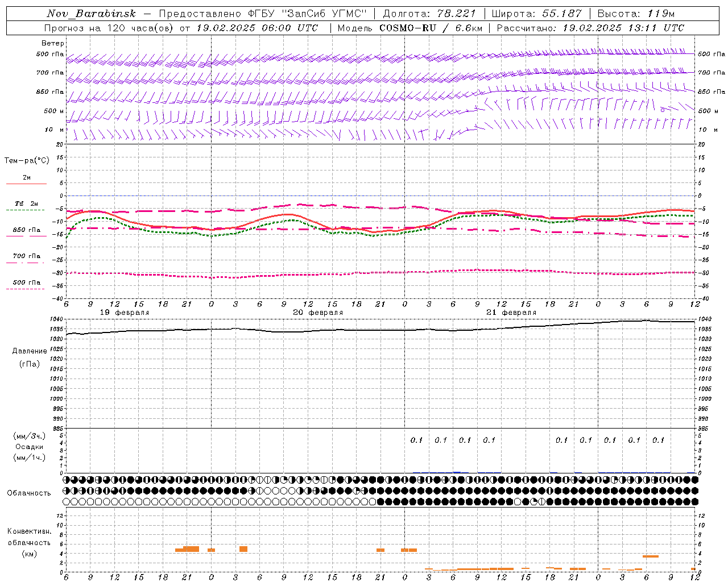728x582 pixels.
Task: Click the 850 гПа temperature legend entry
Action: 27,230
